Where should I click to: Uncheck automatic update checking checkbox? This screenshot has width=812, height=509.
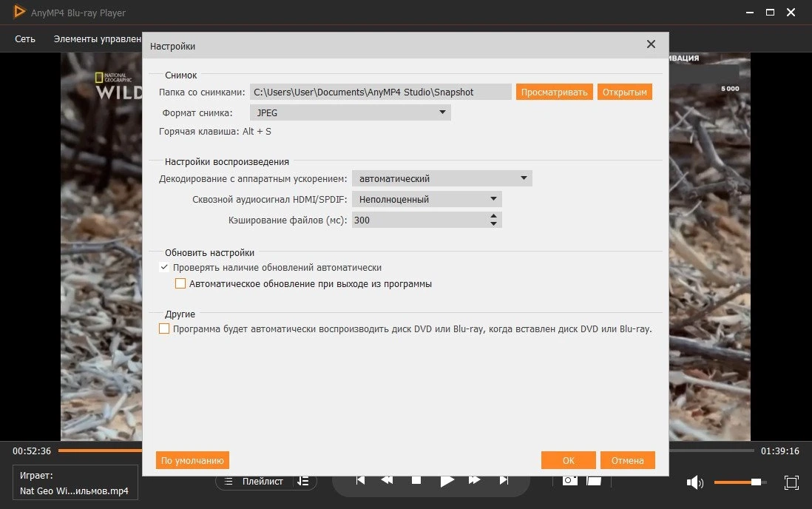pyautogui.click(x=164, y=268)
